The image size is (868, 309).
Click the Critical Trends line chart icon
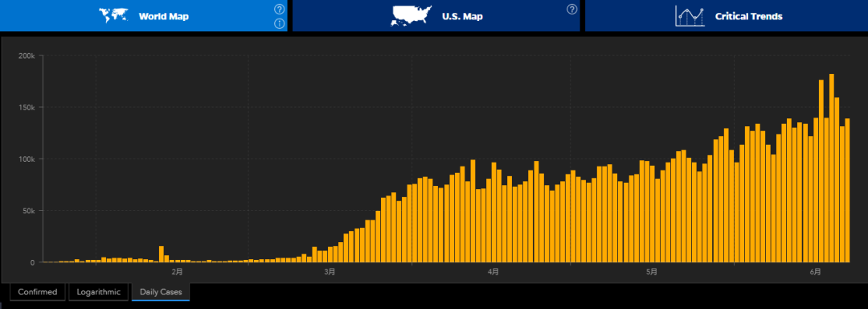(690, 15)
